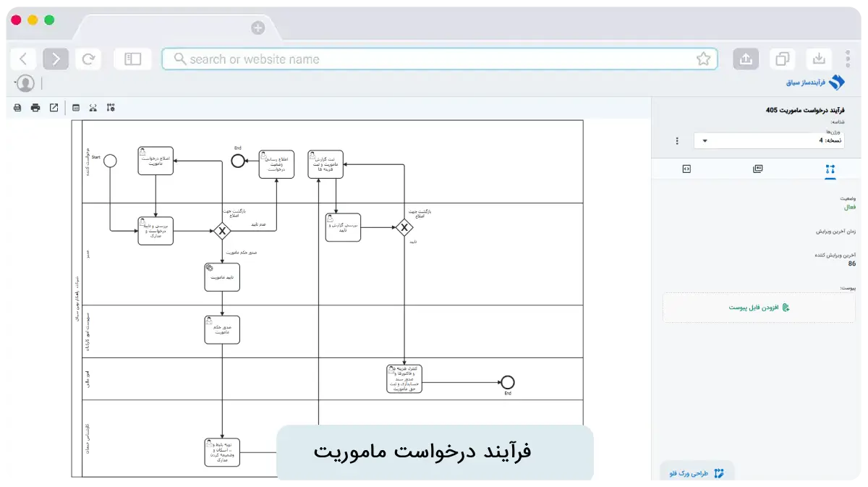The image size is (868, 487).
Task: Select the بررسی گزارش و تایید task
Action: point(343,227)
